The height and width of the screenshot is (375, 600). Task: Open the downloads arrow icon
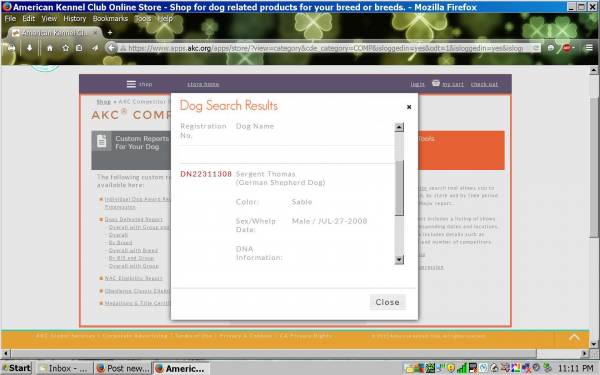click(29, 48)
